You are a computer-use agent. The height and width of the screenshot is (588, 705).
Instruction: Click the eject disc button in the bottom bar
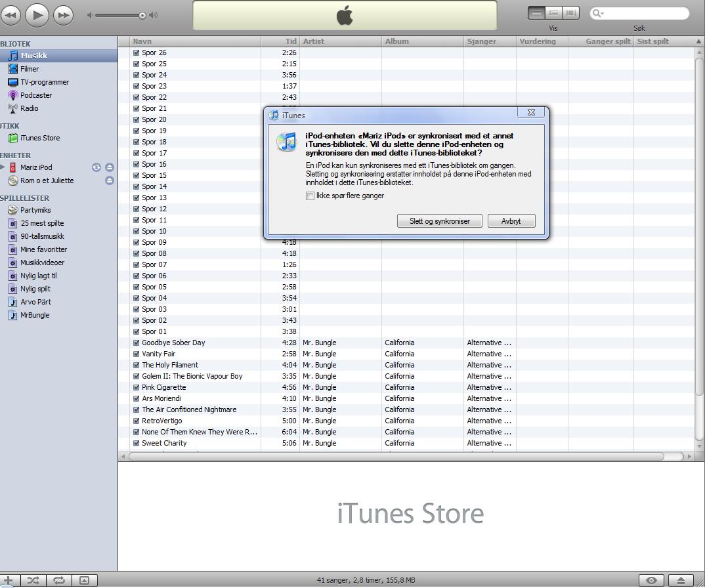click(681, 580)
